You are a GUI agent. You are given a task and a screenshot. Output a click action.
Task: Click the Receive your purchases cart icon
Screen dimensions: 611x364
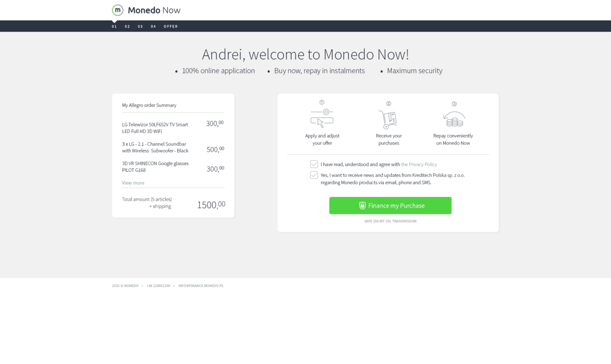point(388,119)
